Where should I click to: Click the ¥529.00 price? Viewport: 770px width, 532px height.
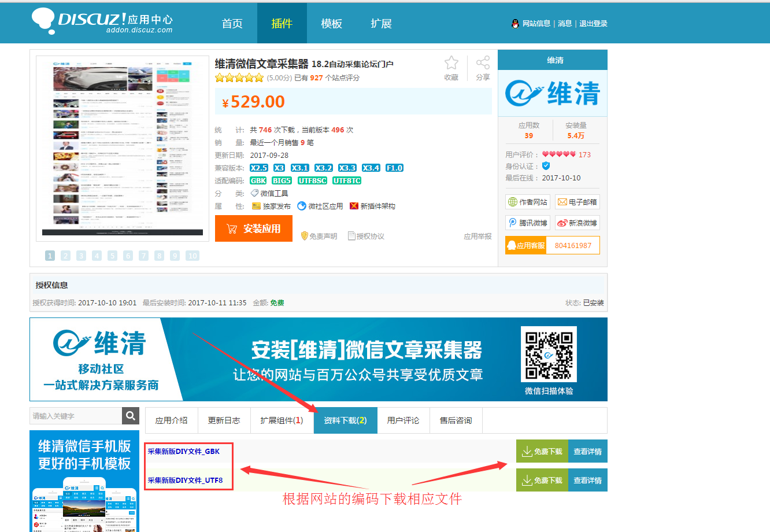(x=254, y=102)
